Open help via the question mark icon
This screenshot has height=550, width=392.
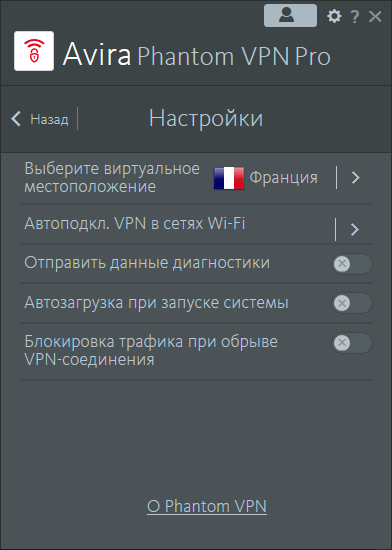click(355, 16)
